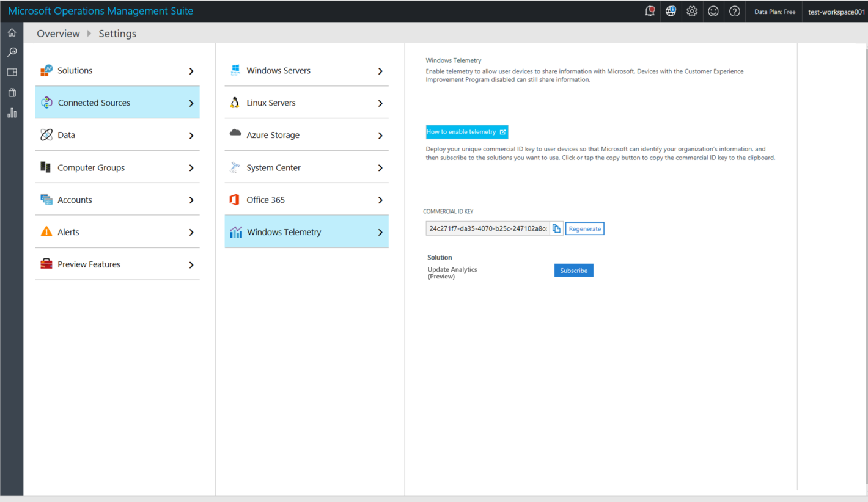Click the Commercial ID Key text field

click(487, 229)
